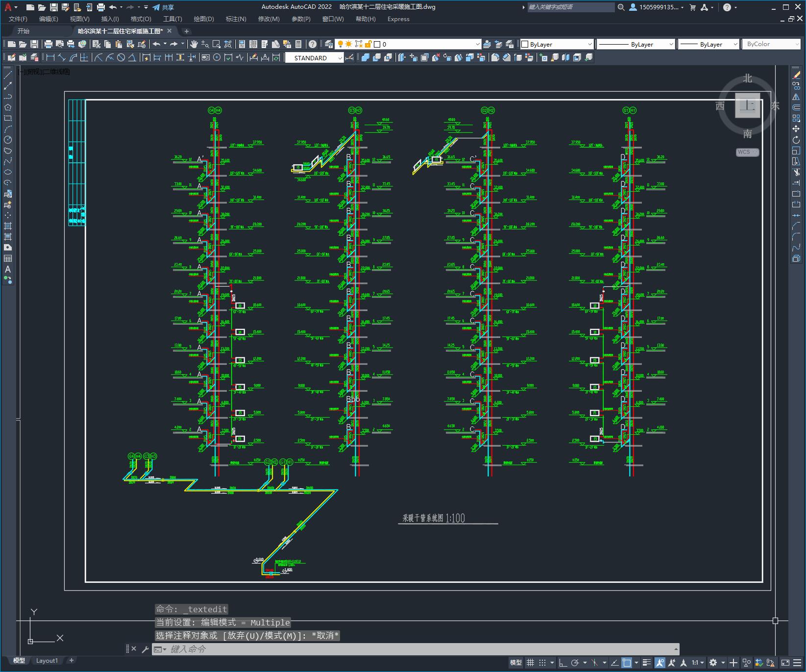The width and height of the screenshot is (806, 672).
Task: Toggle object snap tracking in status bar
Action: point(614,663)
